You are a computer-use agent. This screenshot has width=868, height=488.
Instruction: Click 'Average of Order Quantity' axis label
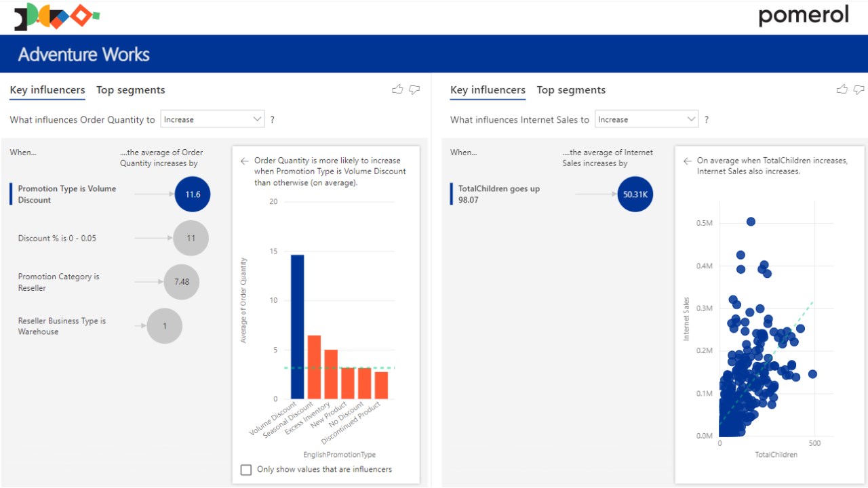(x=244, y=300)
